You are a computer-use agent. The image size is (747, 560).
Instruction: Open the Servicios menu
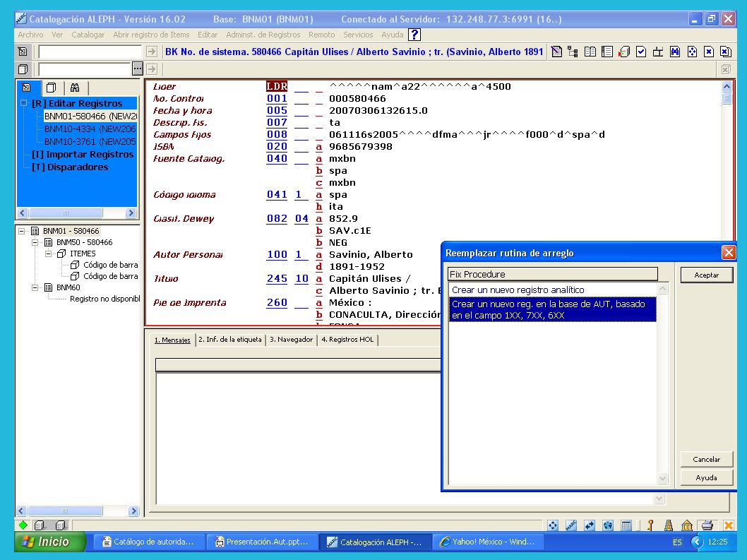358,35
